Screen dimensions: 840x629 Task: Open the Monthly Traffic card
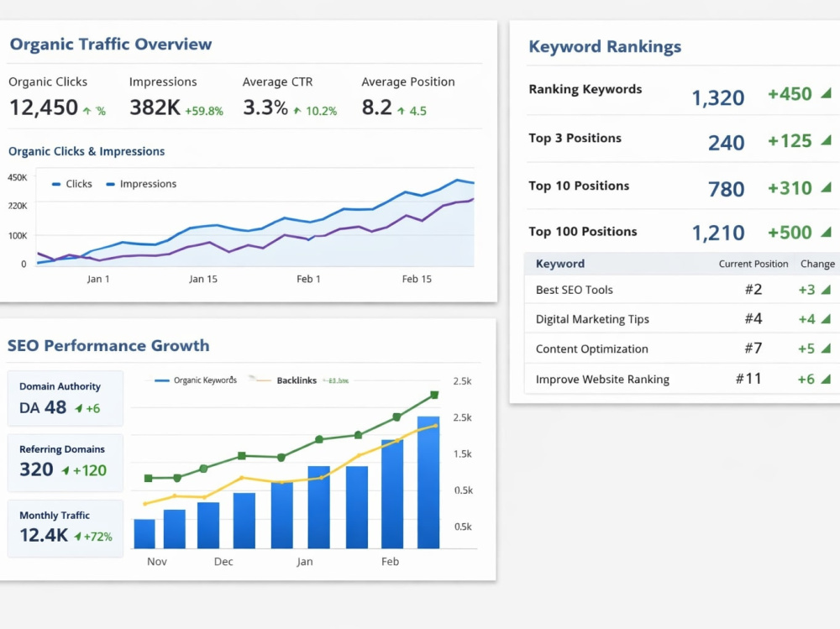(x=66, y=529)
